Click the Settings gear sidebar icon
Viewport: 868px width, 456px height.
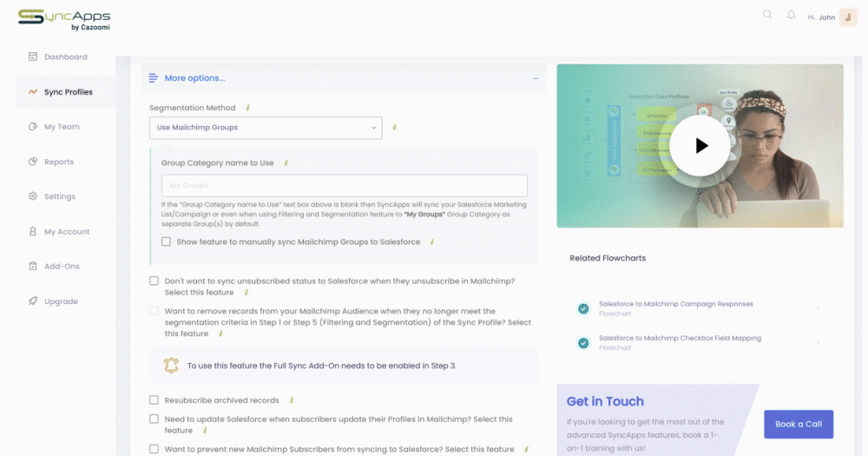point(33,196)
